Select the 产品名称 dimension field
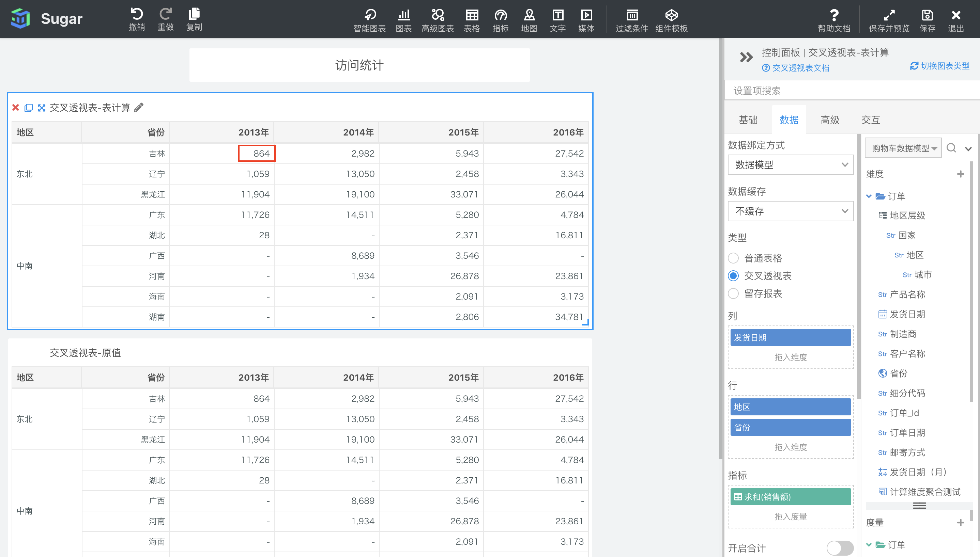Viewport: 980px width, 557px height. click(902, 295)
